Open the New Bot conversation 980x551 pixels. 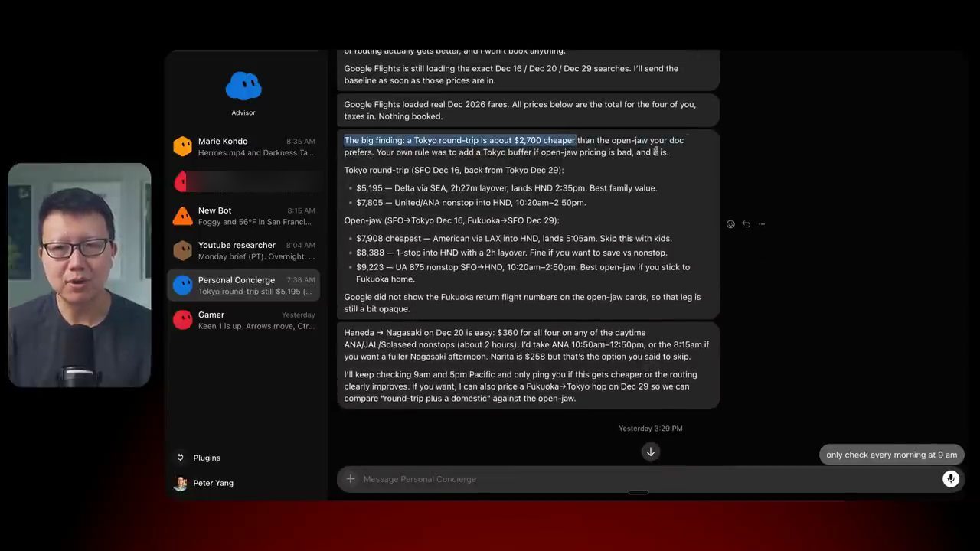pyautogui.click(x=243, y=216)
